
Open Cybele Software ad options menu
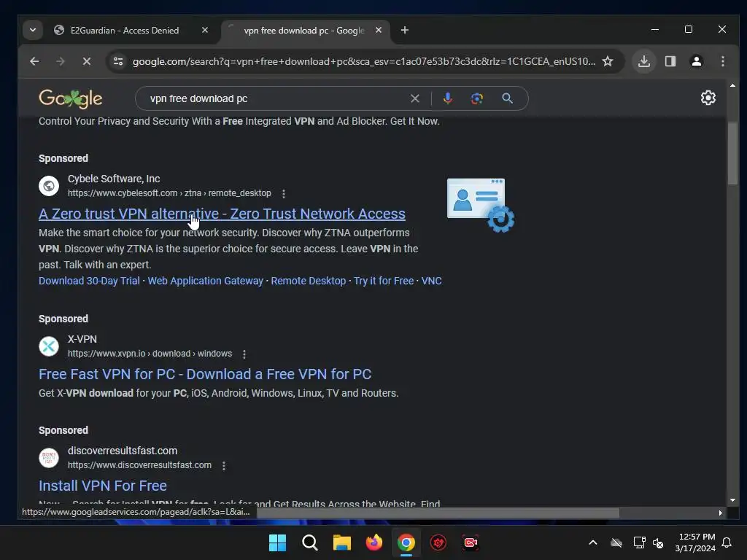[284, 194]
